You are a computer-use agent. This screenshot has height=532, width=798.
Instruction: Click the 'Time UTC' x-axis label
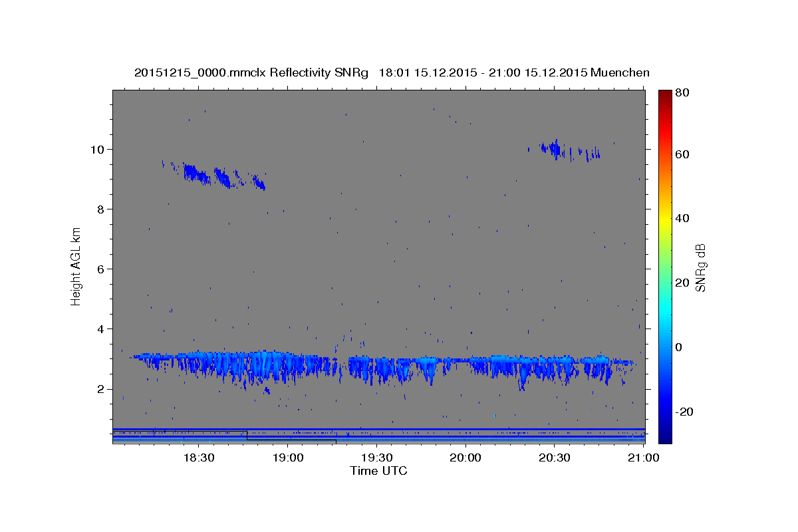[378, 471]
